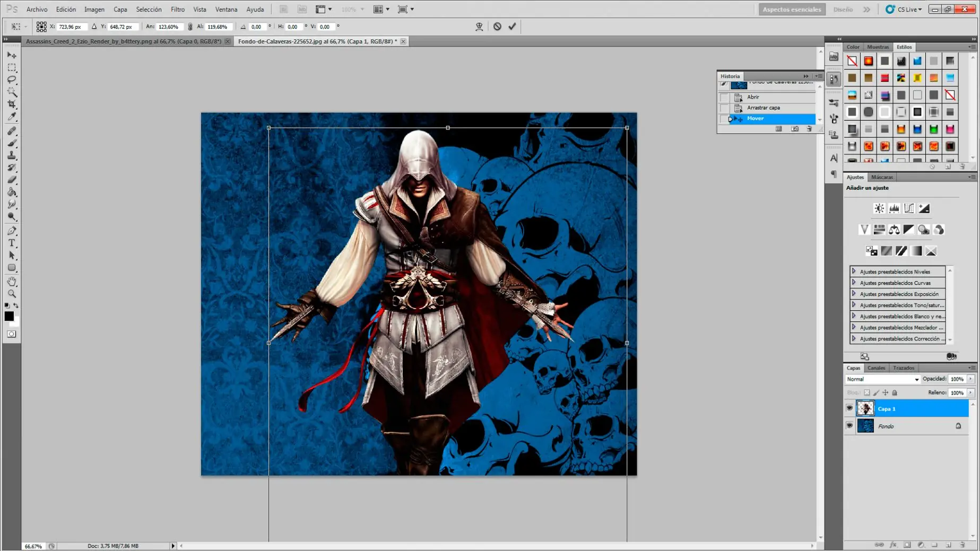Switch to warp mode icon
Image resolution: width=980 pixels, height=551 pixels.
479,27
